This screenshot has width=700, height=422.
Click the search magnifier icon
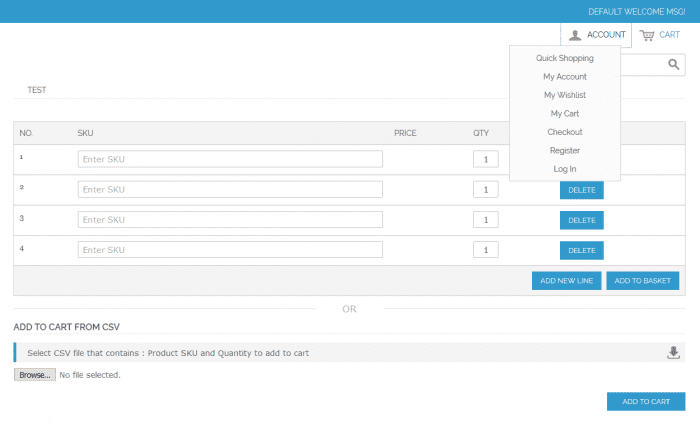675,64
